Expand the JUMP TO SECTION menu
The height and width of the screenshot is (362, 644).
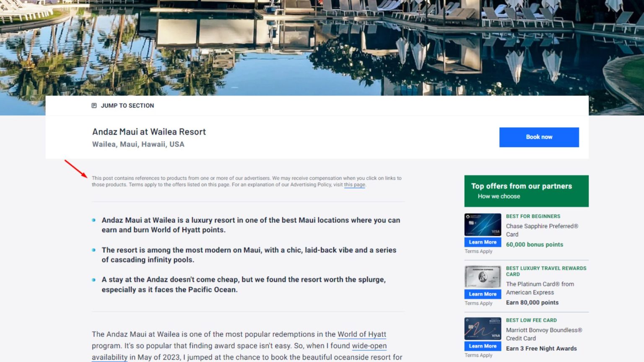127,106
